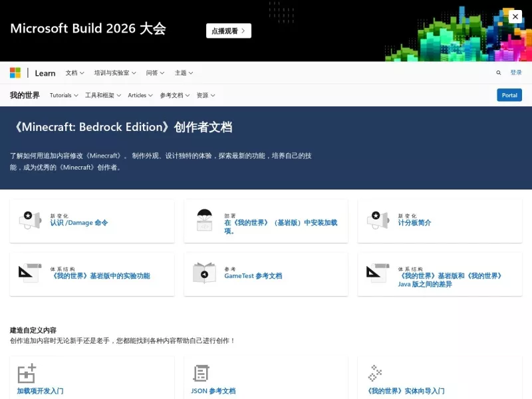Click the 登录 sign-in link
532x399 pixels.
click(516, 72)
